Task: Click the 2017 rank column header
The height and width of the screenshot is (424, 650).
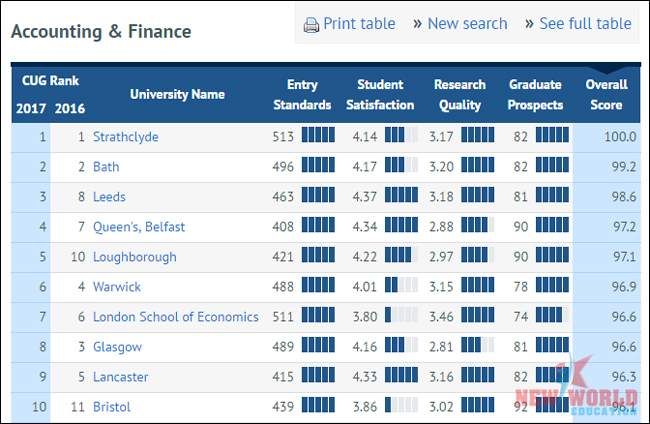Action: pos(31,109)
